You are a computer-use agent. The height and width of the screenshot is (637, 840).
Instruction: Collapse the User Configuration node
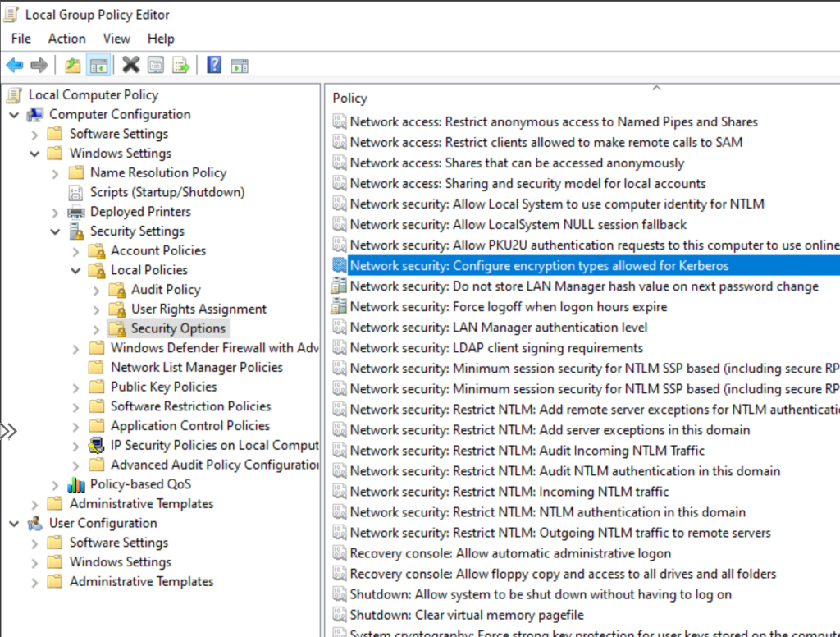pyautogui.click(x=15, y=524)
